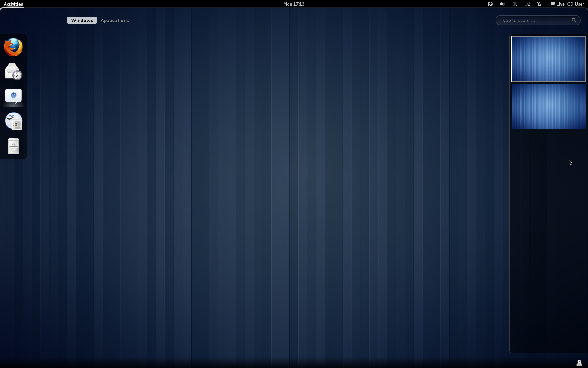This screenshot has width=588, height=368.
Task: Open the Mon 17:13 clock calendar
Action: [x=294, y=4]
